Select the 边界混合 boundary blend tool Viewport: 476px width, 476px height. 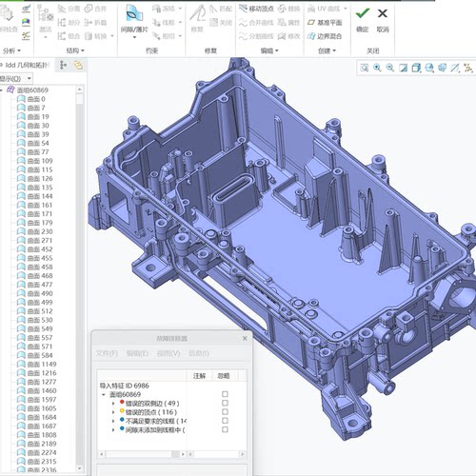click(x=325, y=36)
